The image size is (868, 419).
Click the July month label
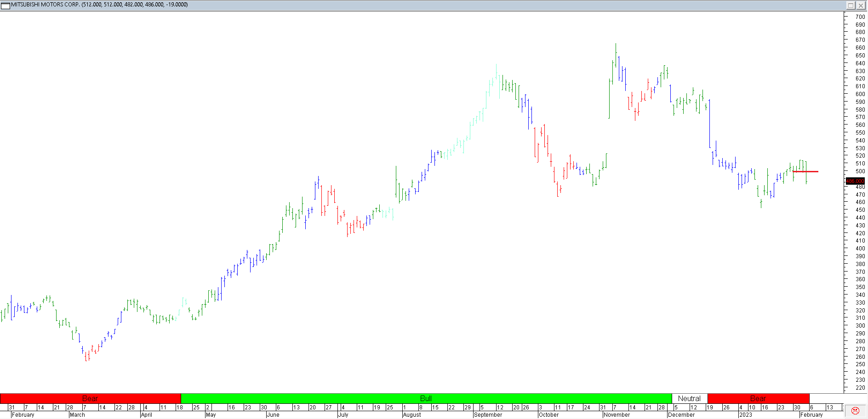pyautogui.click(x=343, y=414)
